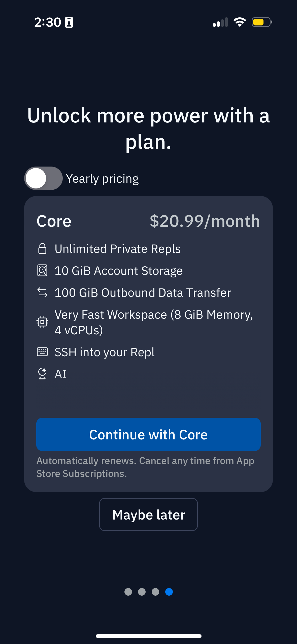Go to the first onboarding page dot
Screen dimensions: 297x644
click(x=128, y=592)
